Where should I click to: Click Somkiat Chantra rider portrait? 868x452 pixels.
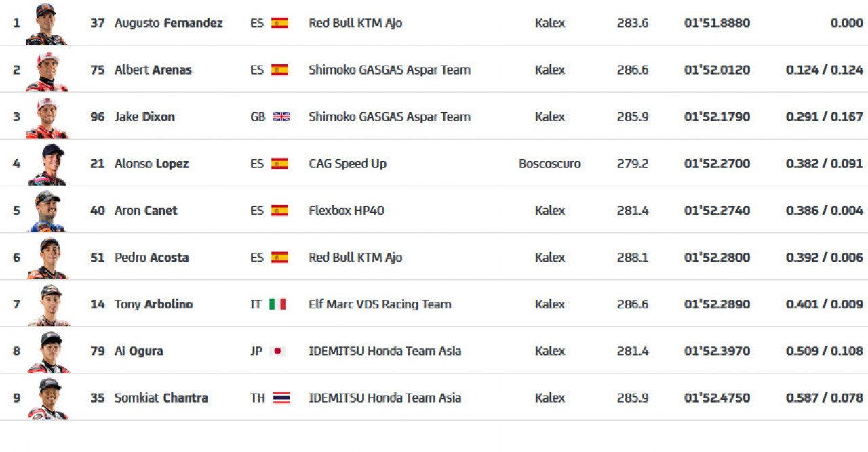click(x=47, y=398)
